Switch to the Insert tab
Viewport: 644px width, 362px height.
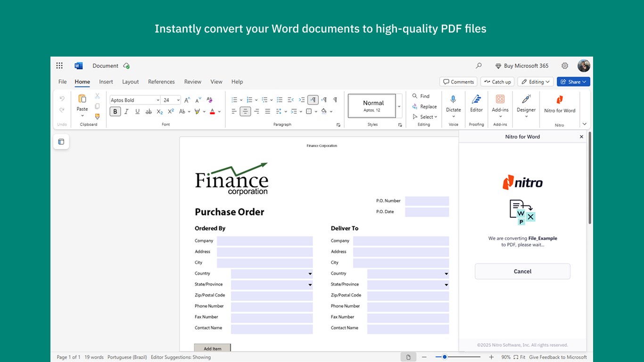click(106, 82)
